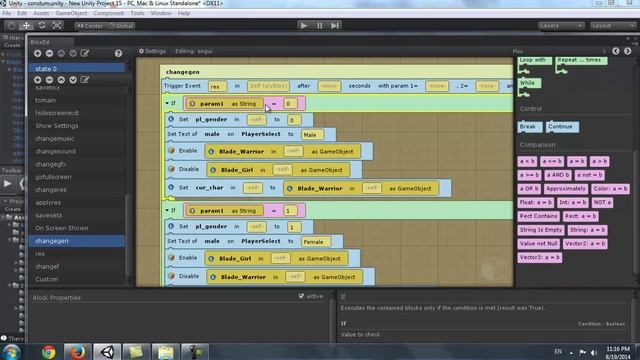Click the cube icon on Enable Blade_Warrior block

click(171, 151)
